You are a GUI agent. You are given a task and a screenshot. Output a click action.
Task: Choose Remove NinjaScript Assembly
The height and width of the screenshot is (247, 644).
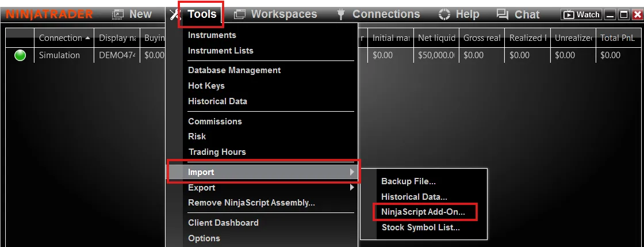251,203
